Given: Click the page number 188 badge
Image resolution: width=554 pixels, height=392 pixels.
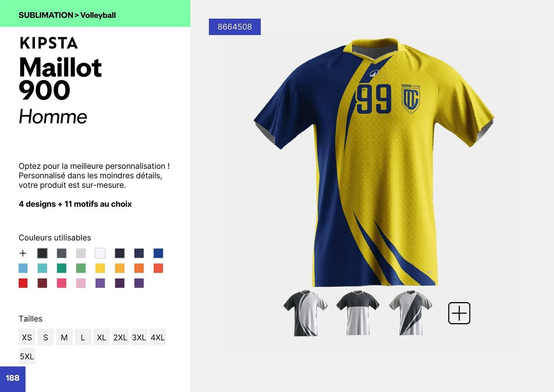Looking at the screenshot, I should click(x=13, y=378).
